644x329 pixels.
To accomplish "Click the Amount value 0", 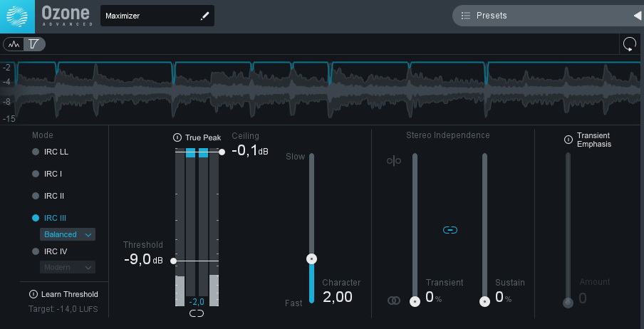I will [583, 298].
